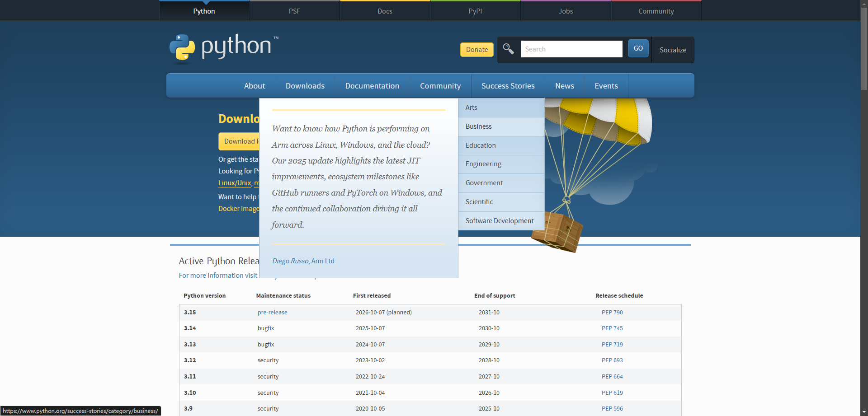
Task: Open the PEP 719 release schedule
Action: point(612,345)
